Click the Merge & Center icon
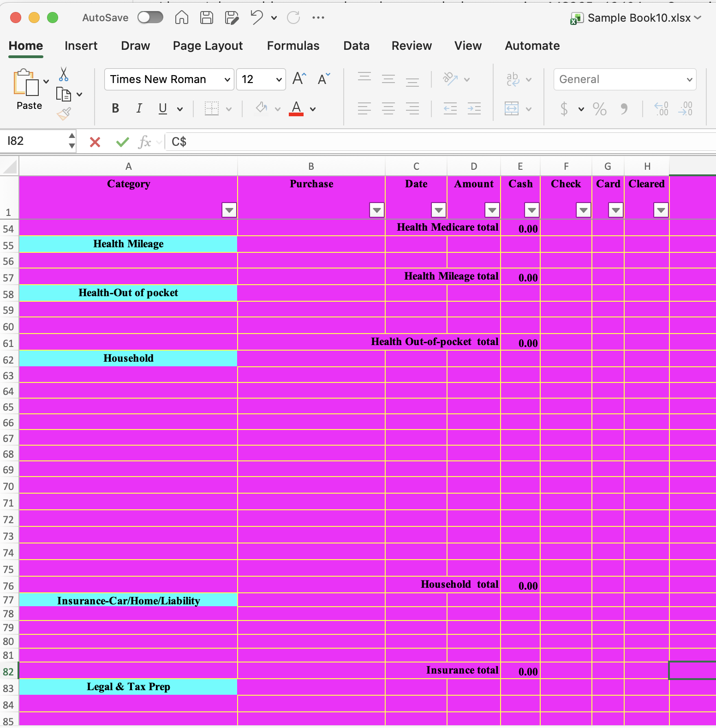 pyautogui.click(x=512, y=109)
